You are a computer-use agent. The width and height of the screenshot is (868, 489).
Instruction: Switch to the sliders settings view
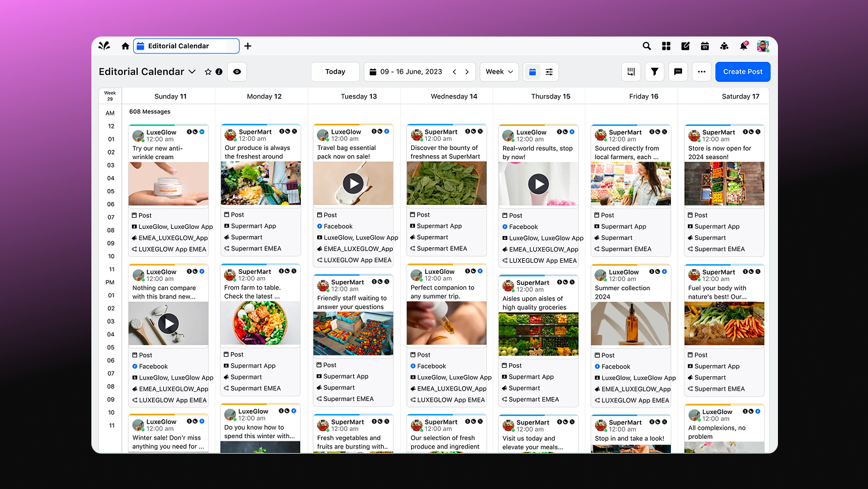[550, 72]
